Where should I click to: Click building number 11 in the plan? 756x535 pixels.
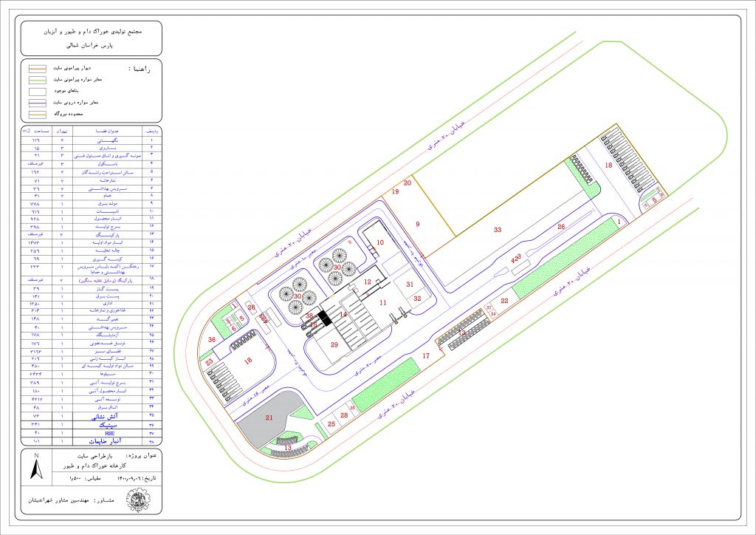pyautogui.click(x=382, y=303)
